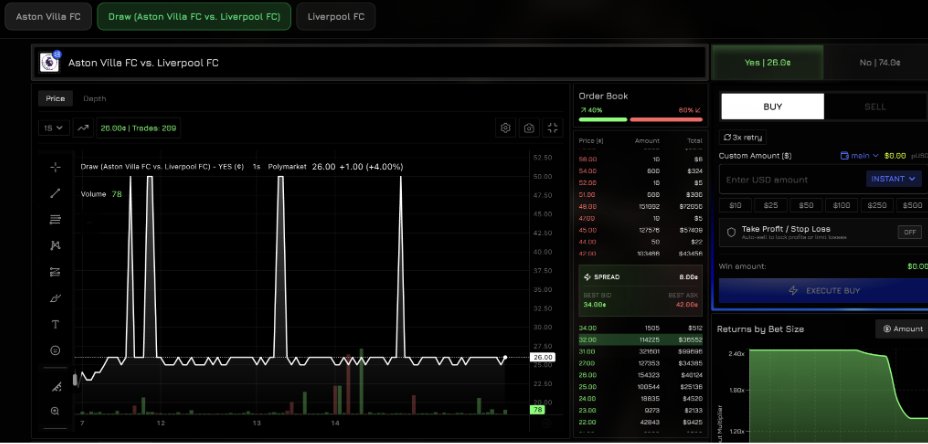Select the Fibonacci retracement lines tool
The image size is (928, 444).
point(56,220)
